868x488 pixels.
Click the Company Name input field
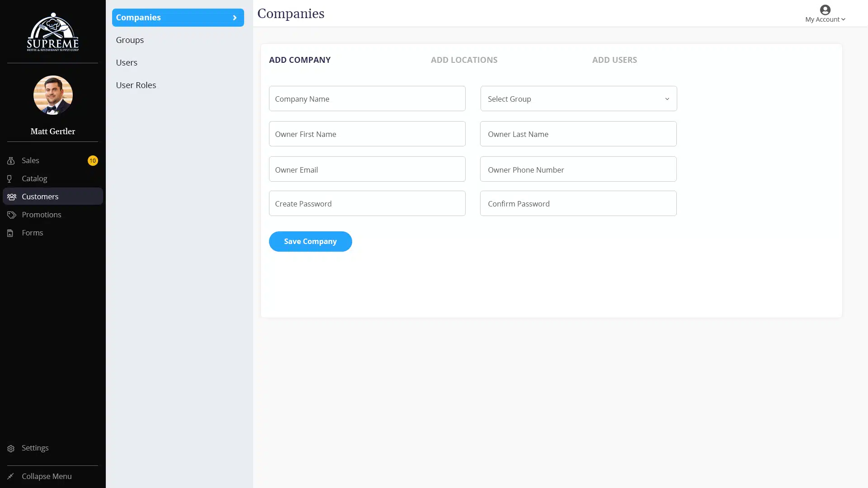(x=367, y=99)
